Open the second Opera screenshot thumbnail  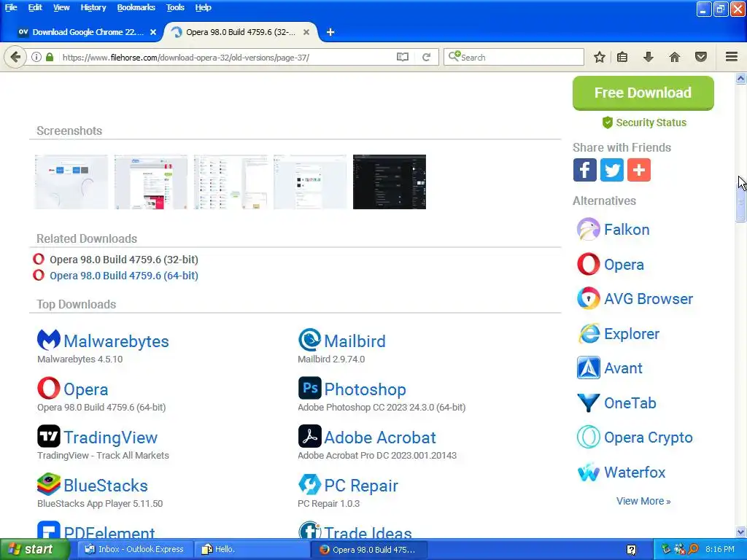point(150,182)
